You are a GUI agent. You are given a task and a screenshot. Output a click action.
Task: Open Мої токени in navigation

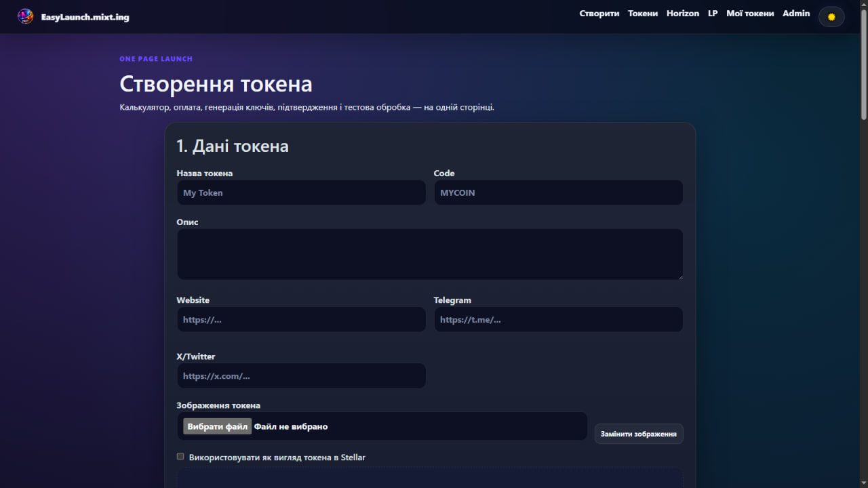pos(750,14)
